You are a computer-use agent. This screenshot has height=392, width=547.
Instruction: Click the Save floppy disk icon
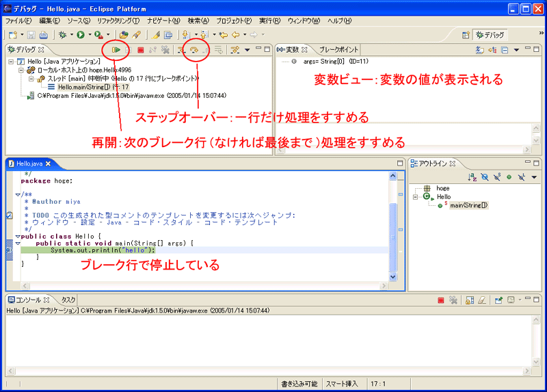click(x=31, y=35)
